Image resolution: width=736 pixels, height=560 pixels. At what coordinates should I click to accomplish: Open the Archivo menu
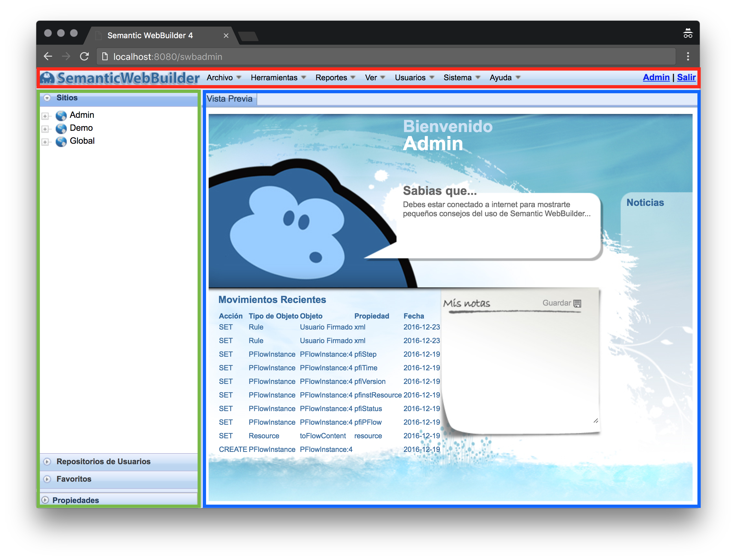point(224,78)
